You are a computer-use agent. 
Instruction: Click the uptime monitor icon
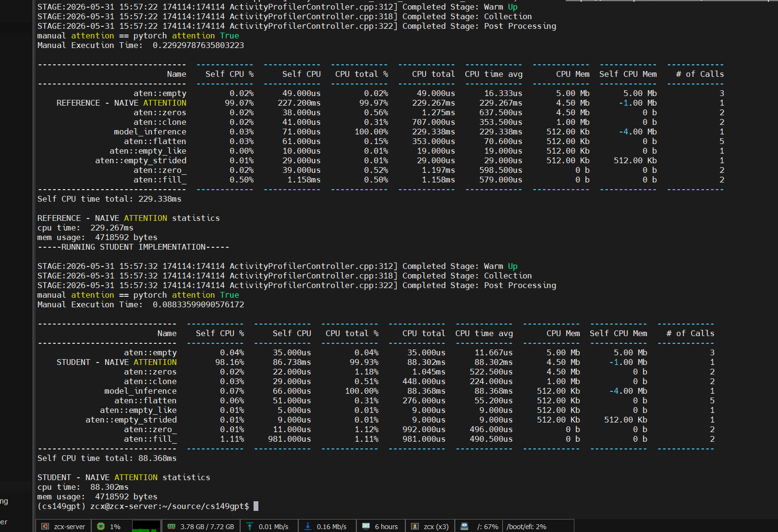pos(366,526)
